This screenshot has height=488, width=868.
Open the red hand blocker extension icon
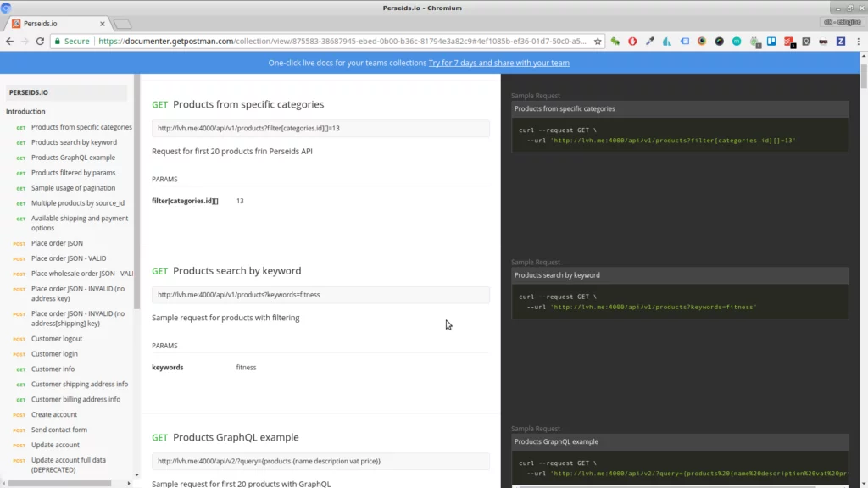[x=632, y=41]
